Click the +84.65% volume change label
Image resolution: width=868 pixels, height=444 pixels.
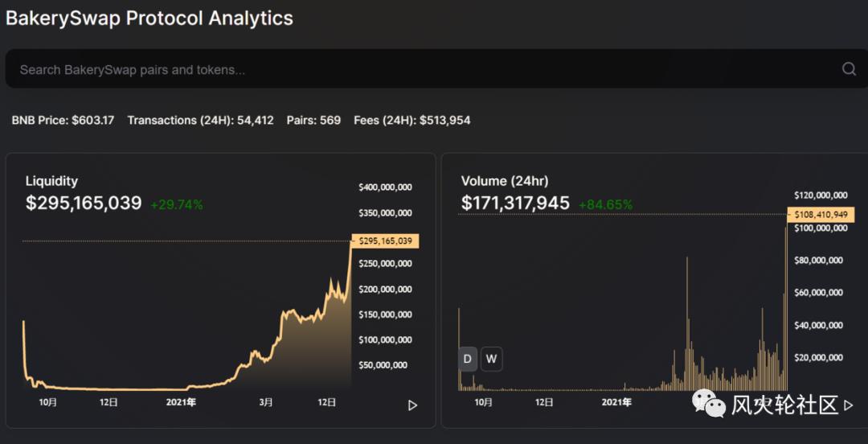pyautogui.click(x=605, y=204)
